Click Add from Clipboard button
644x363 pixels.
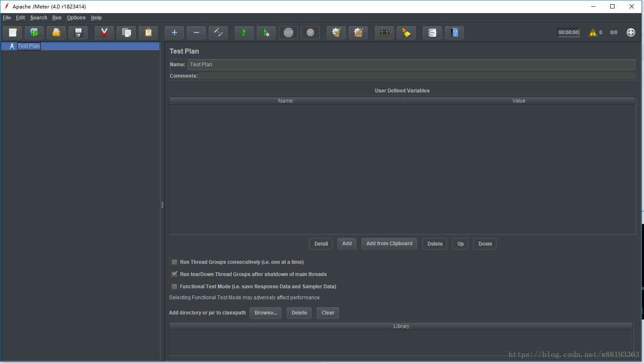pyautogui.click(x=389, y=244)
